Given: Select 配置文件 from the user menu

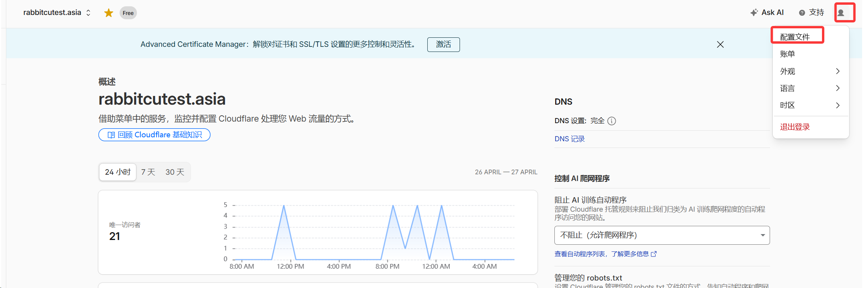Looking at the screenshot, I should click(x=795, y=37).
